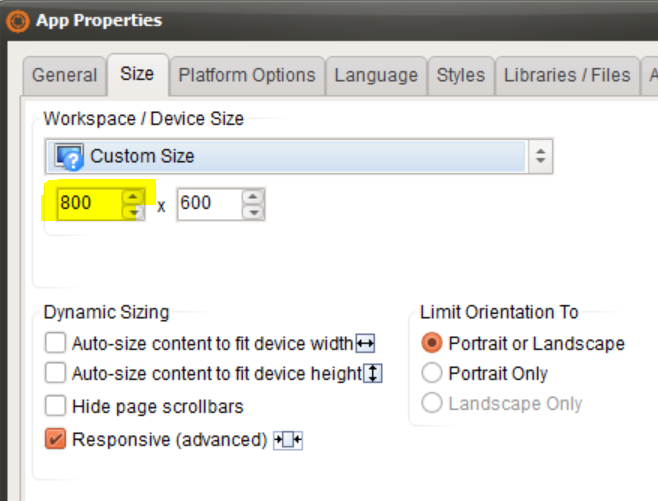Click the App Properties window icon
Viewport: 658px width, 501px height.
pyautogui.click(x=18, y=21)
